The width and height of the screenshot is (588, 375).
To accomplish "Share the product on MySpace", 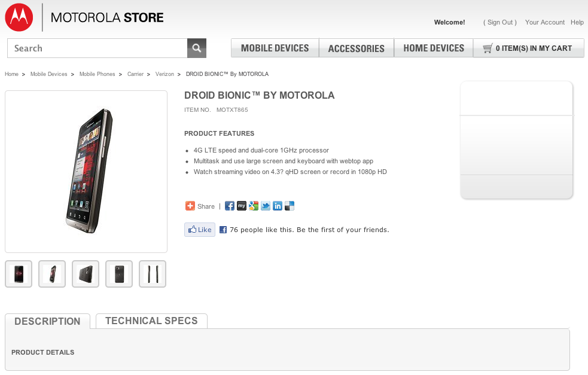I will [242, 206].
